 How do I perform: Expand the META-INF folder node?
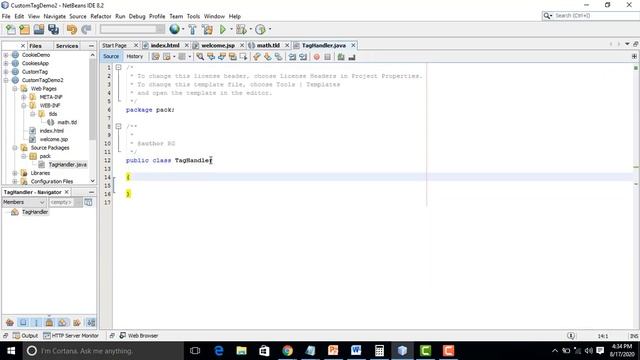coord(24,97)
